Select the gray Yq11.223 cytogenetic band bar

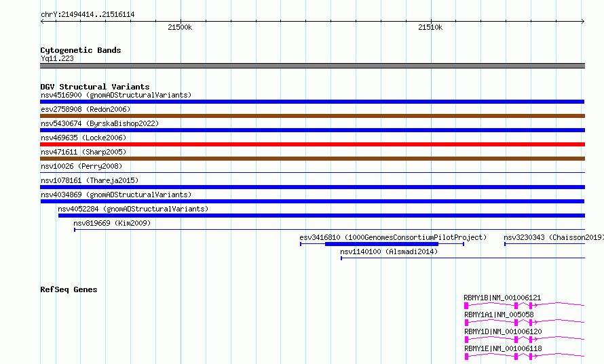[x=312, y=66]
